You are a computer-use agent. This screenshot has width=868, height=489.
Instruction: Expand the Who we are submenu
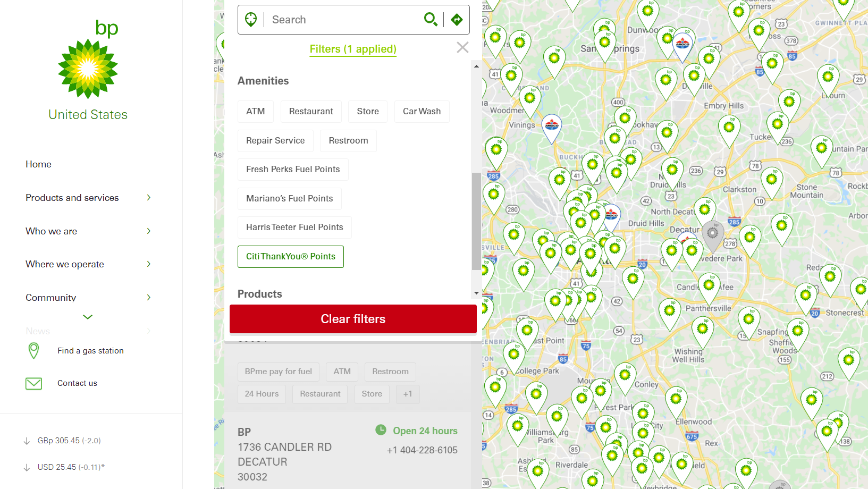(148, 231)
